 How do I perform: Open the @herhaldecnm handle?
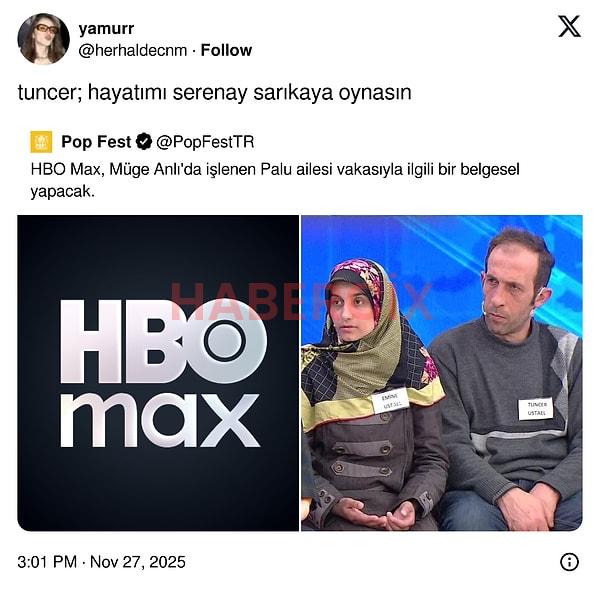(x=133, y=50)
